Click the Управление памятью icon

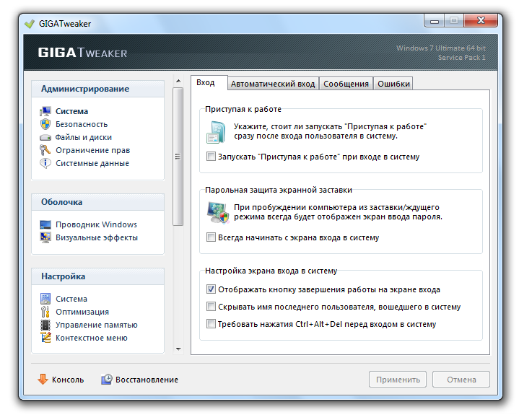pyautogui.click(x=45, y=325)
